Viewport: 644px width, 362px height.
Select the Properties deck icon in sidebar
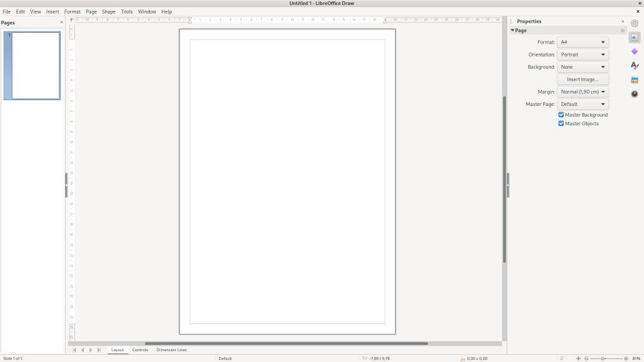634,37
